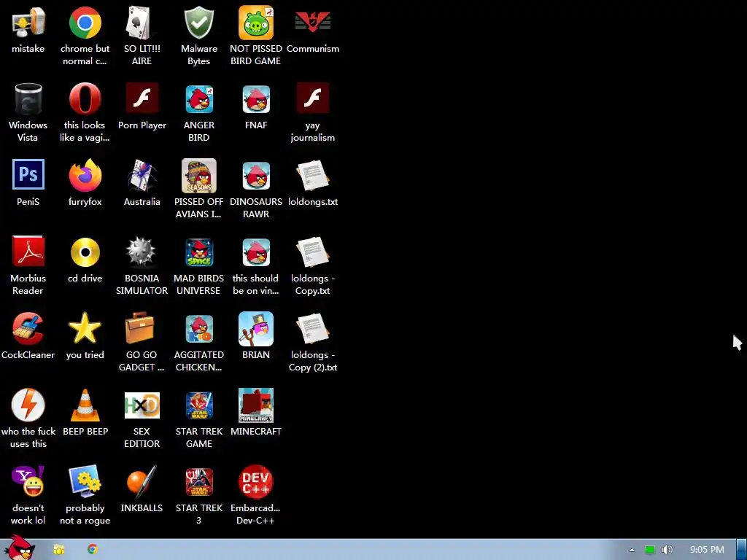Open the 'mistake' computer icon
Viewport: 747px width, 560px height.
coord(28,23)
